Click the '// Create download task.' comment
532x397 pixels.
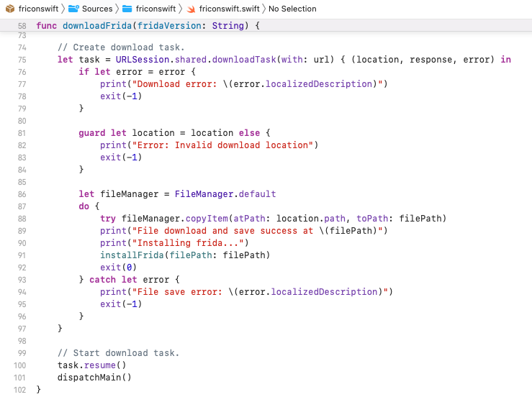point(121,47)
